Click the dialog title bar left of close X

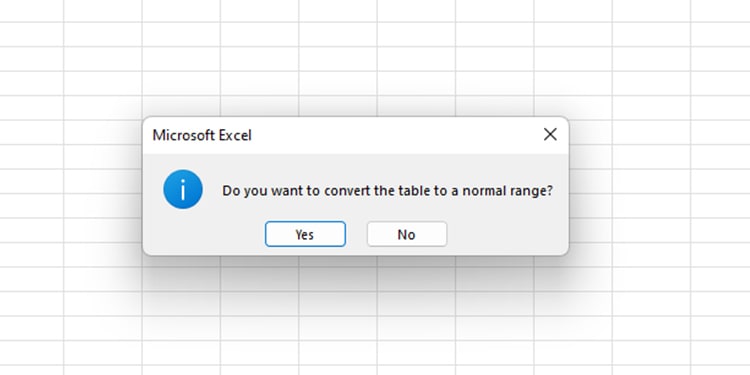[395, 135]
